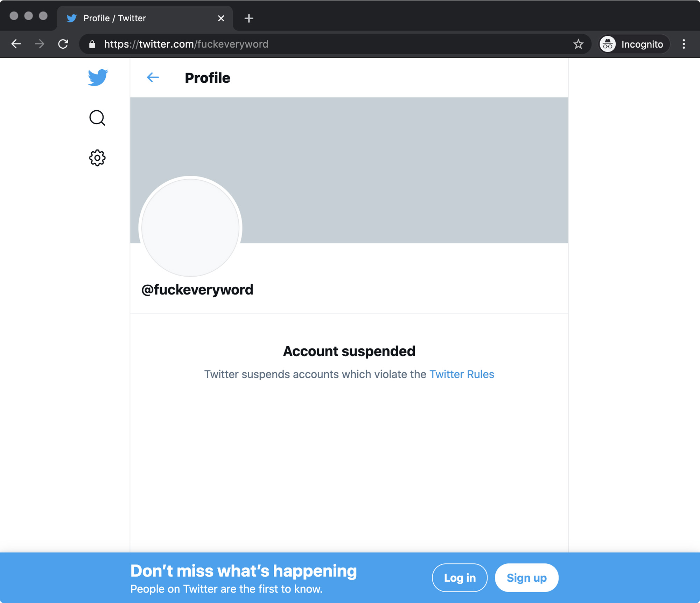Image resolution: width=700 pixels, height=603 pixels.
Task: Reload the page
Action: point(63,44)
